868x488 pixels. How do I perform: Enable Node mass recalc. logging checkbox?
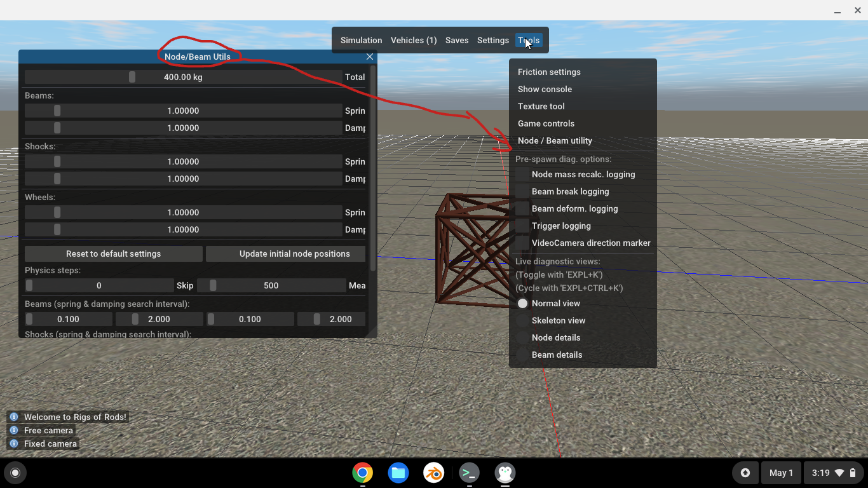pyautogui.click(x=522, y=174)
